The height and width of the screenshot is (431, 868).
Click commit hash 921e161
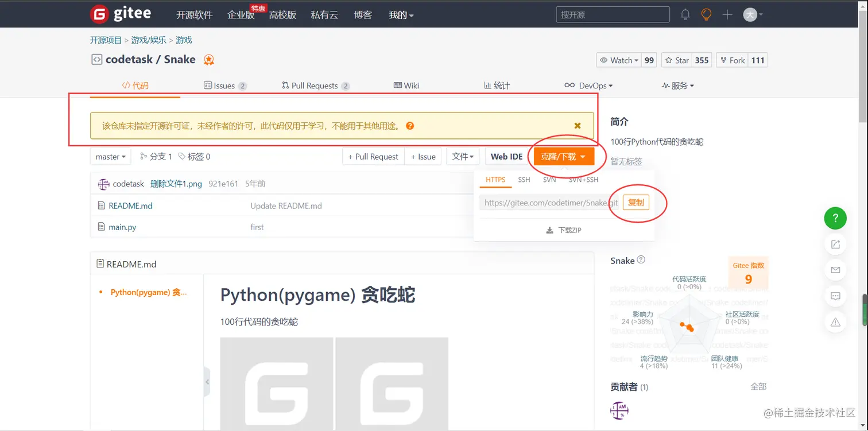pos(223,184)
